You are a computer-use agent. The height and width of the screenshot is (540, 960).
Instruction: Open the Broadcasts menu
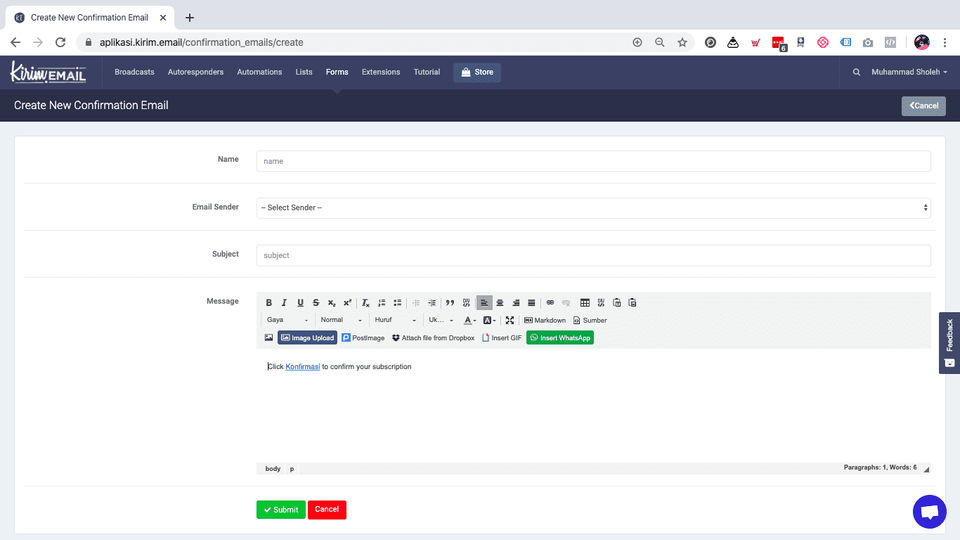point(134,72)
